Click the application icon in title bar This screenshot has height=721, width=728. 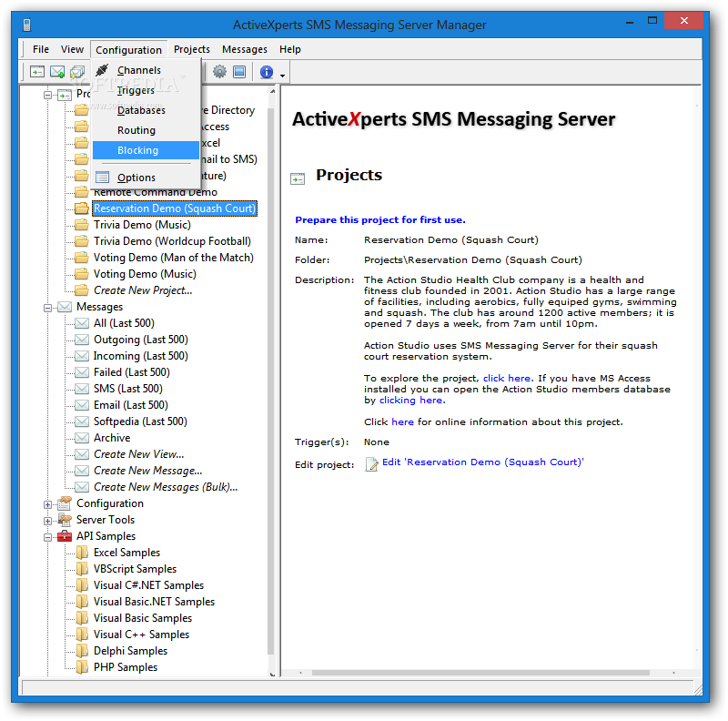pyautogui.click(x=27, y=25)
